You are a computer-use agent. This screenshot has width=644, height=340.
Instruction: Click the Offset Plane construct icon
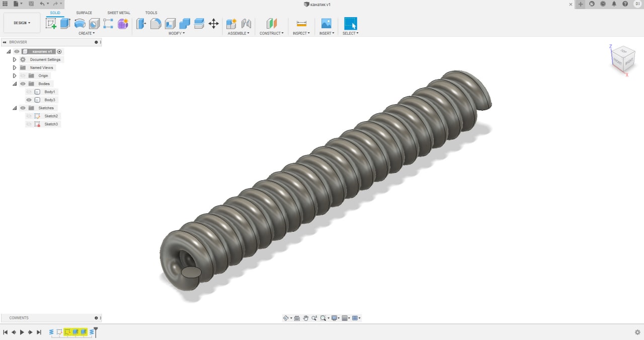pyautogui.click(x=272, y=23)
